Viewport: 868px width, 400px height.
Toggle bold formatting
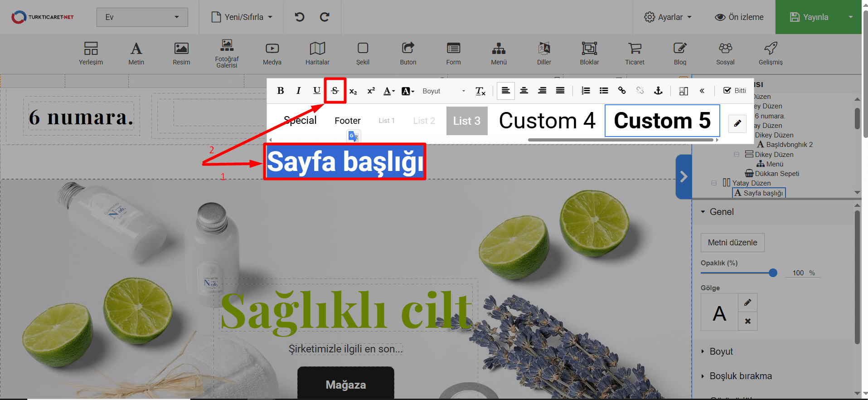[x=281, y=91]
